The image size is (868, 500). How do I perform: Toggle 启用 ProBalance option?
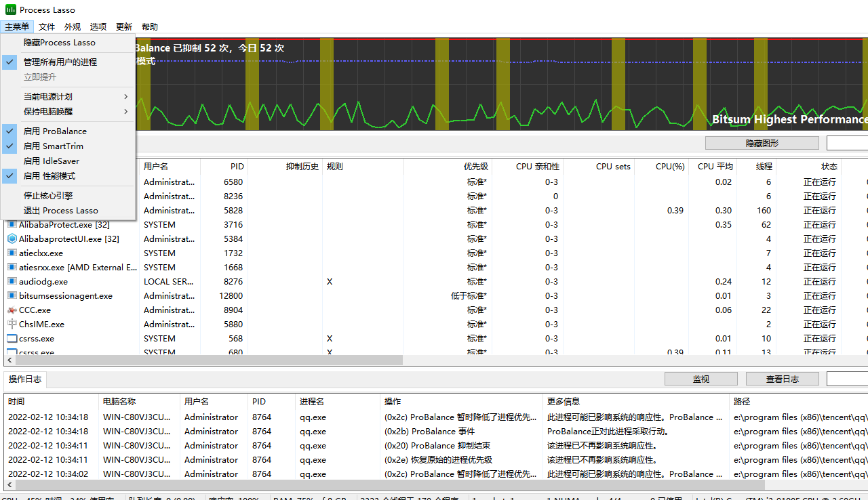(x=68, y=131)
